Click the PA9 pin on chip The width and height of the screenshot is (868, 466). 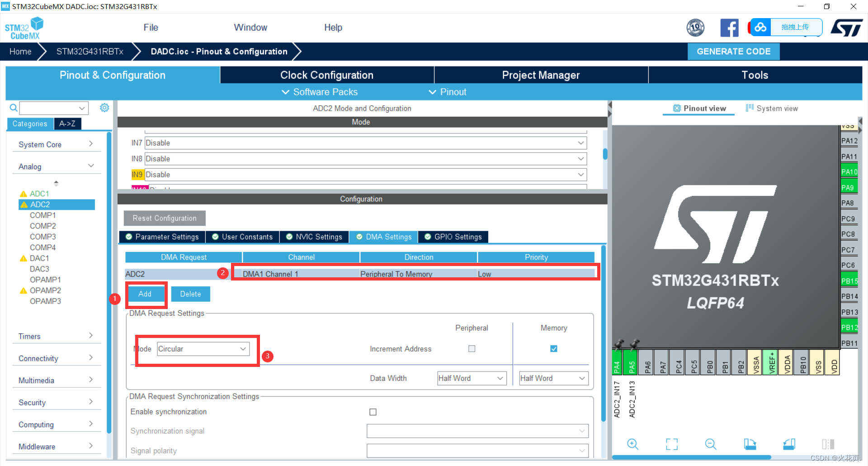point(849,187)
